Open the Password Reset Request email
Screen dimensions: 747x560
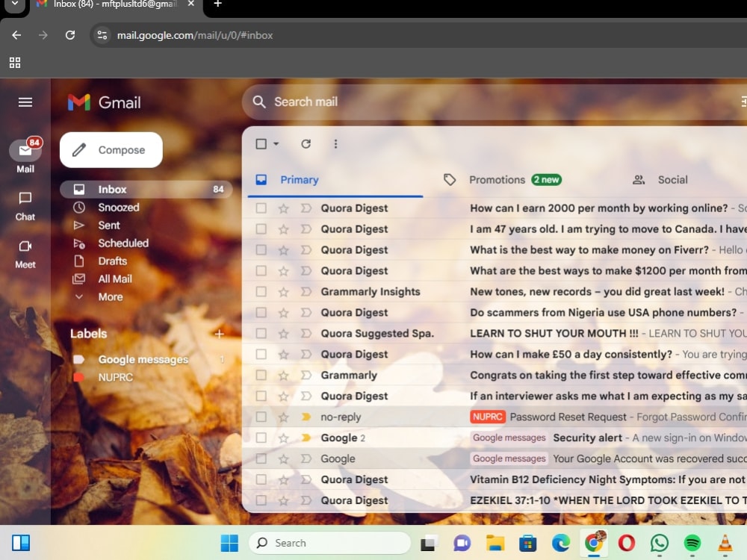[568, 417]
